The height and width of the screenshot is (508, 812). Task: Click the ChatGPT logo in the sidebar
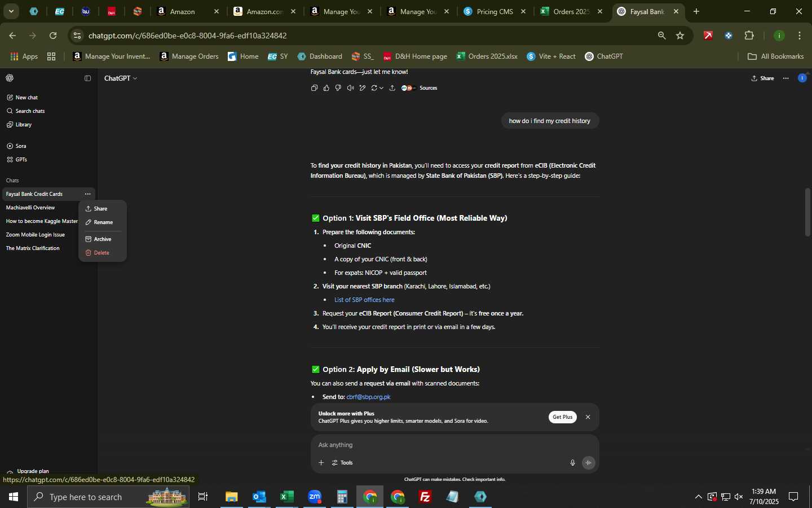click(x=10, y=78)
